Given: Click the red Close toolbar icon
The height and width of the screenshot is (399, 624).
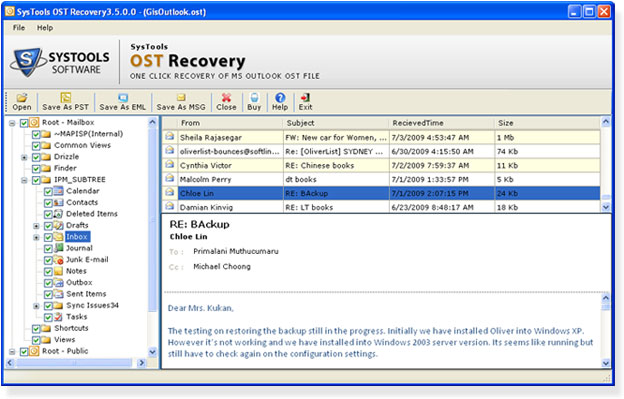Looking at the screenshot, I should click(x=226, y=98).
